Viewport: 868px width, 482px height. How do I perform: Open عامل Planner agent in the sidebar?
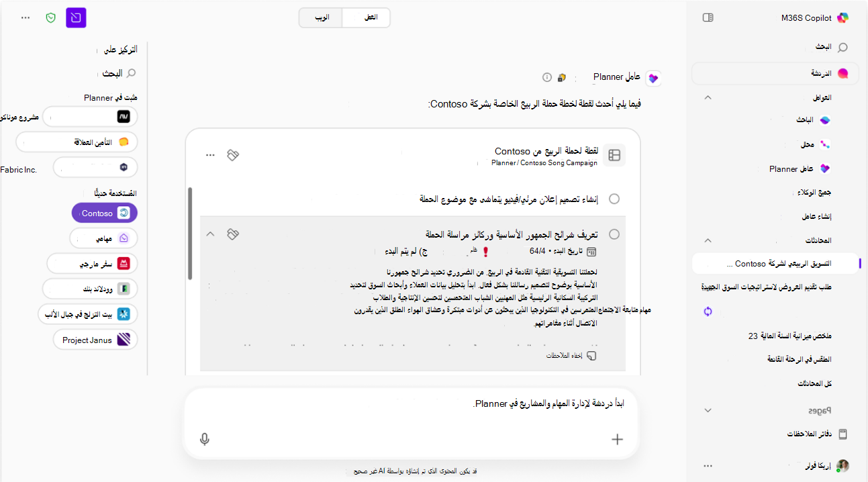800,168
